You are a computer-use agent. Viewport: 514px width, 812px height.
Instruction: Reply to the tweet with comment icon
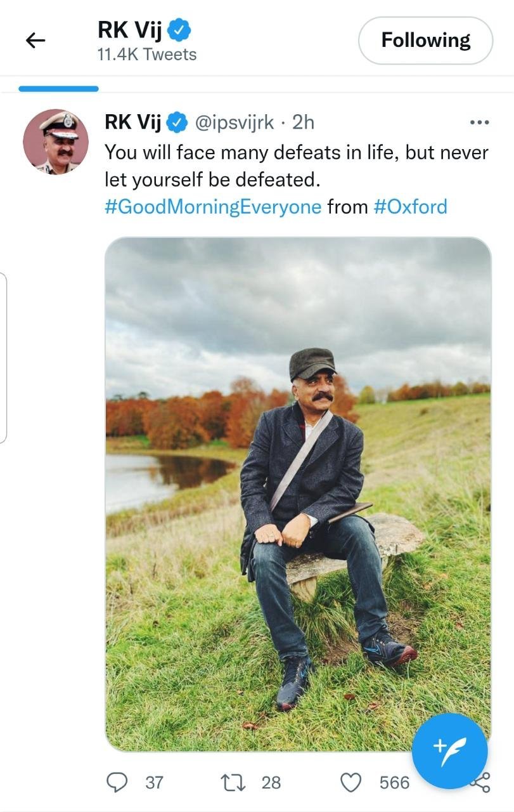click(x=116, y=782)
